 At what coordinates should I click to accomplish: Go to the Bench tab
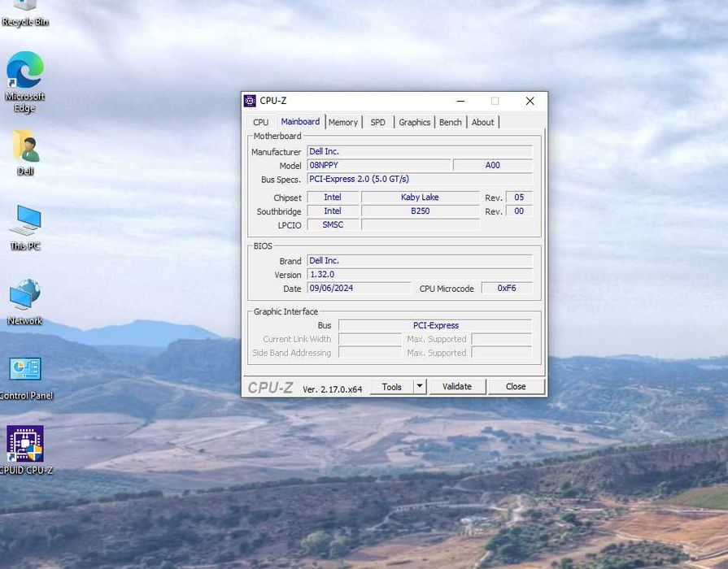[x=451, y=122]
